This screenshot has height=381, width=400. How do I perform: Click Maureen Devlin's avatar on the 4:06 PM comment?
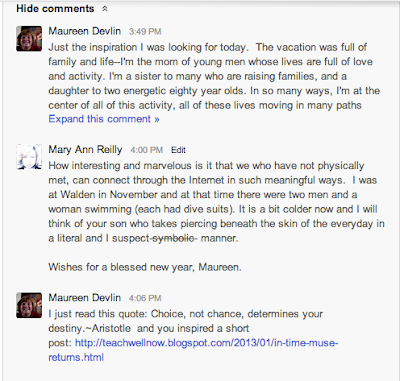(x=29, y=305)
